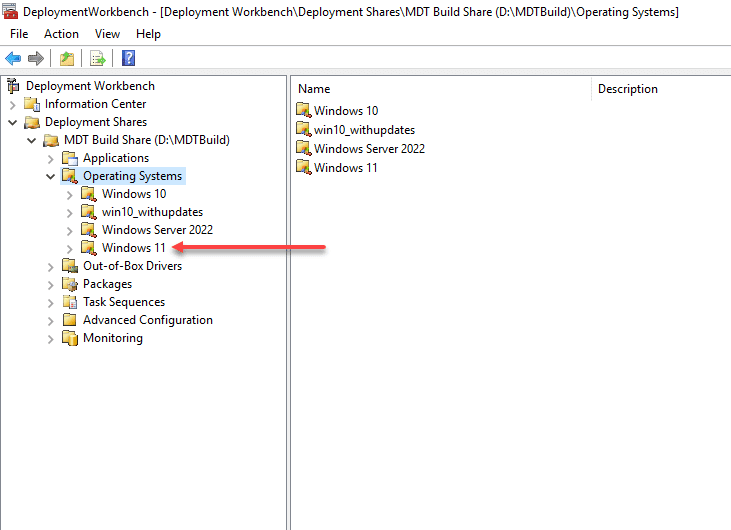Click the Applications node icon
This screenshot has height=530, width=731.
point(70,158)
